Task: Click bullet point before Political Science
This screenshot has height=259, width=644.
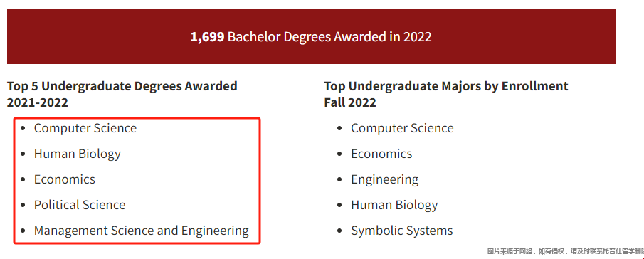Action: 23,205
